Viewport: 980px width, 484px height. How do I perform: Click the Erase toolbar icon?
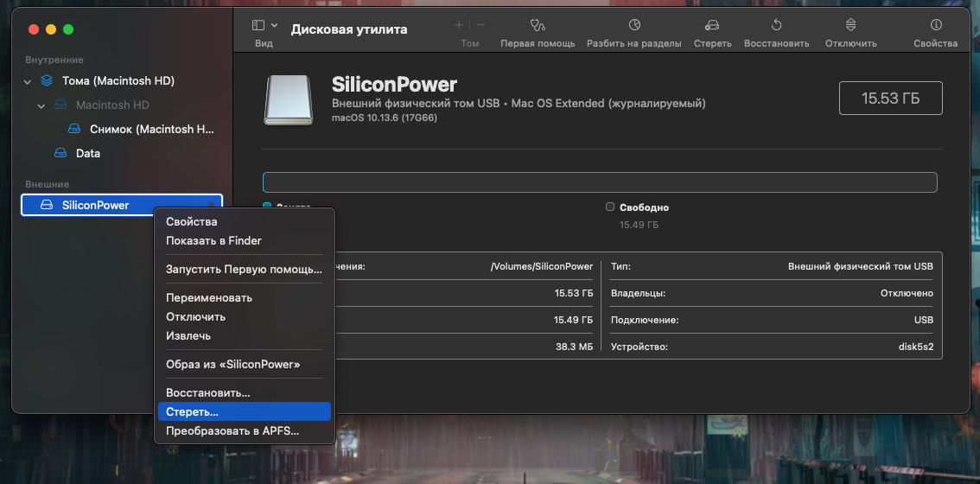click(712, 25)
